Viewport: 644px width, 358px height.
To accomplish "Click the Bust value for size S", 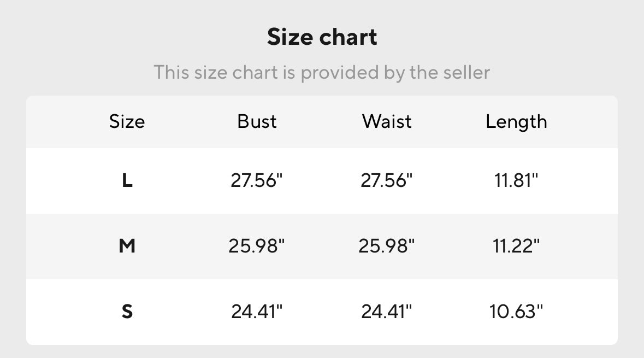I will point(257,312).
